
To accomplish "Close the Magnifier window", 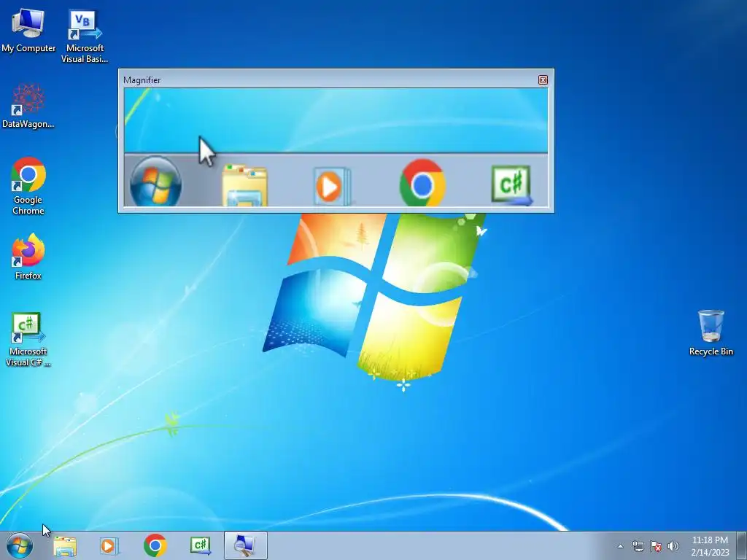I will coord(543,80).
